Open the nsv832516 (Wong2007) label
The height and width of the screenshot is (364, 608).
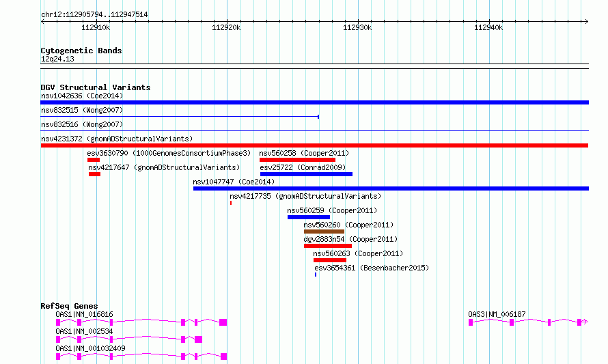tap(82, 124)
